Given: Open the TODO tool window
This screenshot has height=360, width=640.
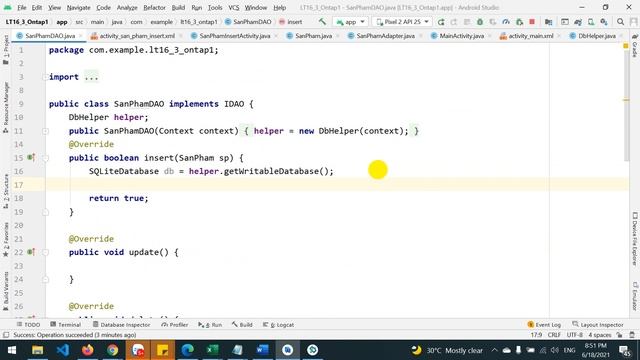Looking at the screenshot, I should (x=28, y=325).
